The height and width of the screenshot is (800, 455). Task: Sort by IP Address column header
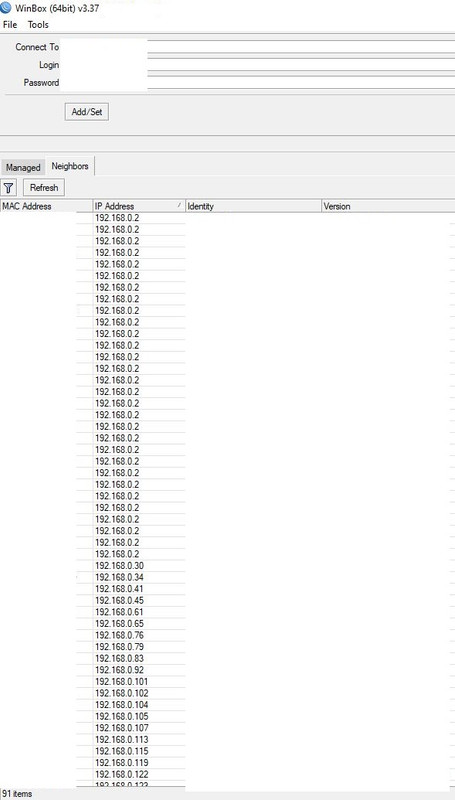pos(139,207)
